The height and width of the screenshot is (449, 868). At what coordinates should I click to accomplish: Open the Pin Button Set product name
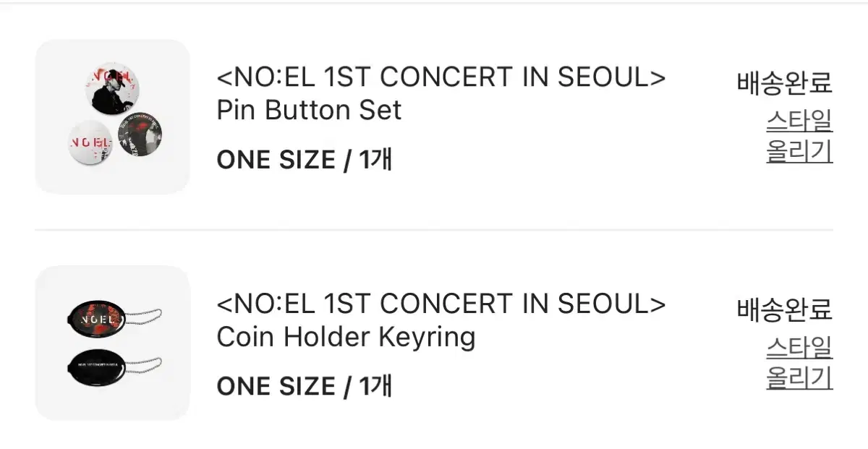pos(309,110)
